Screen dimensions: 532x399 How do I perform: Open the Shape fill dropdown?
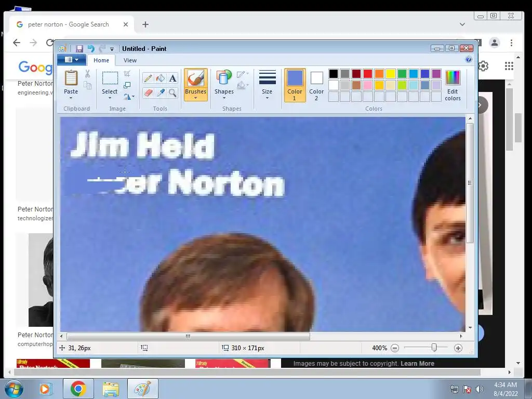point(243,86)
